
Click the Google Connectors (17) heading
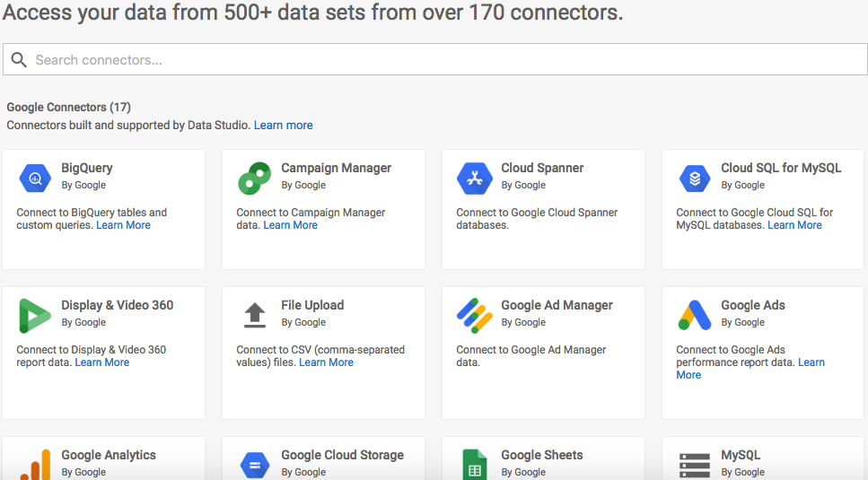click(68, 108)
